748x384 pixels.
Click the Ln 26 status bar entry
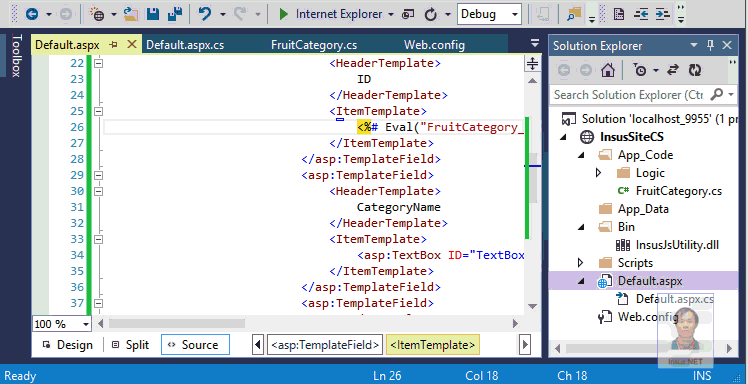tap(387, 376)
